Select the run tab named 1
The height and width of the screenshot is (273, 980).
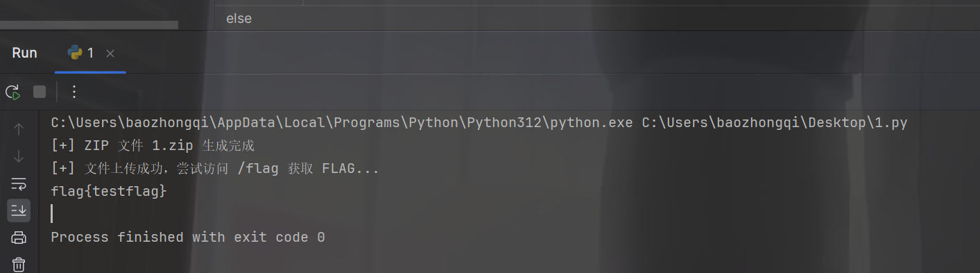click(81, 53)
